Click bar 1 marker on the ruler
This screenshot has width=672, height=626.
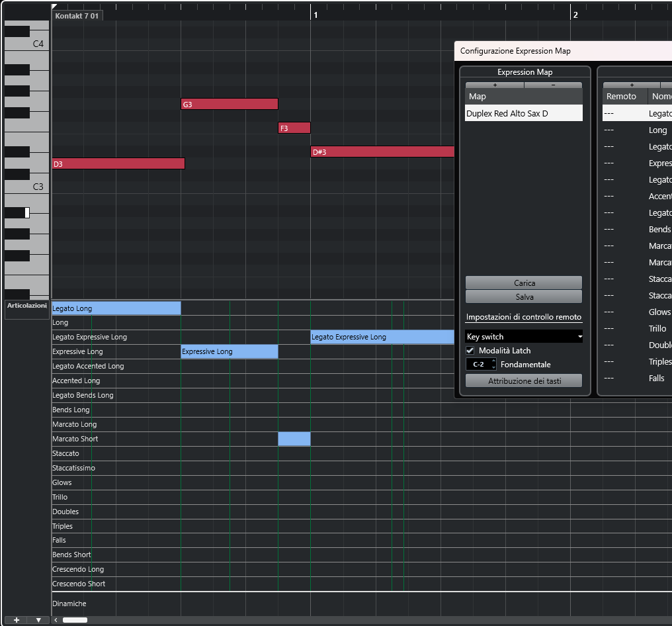click(x=315, y=15)
